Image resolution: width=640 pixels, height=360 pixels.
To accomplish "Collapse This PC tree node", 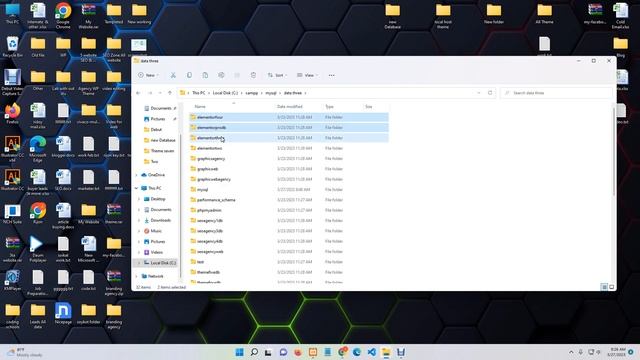I will tap(136, 188).
